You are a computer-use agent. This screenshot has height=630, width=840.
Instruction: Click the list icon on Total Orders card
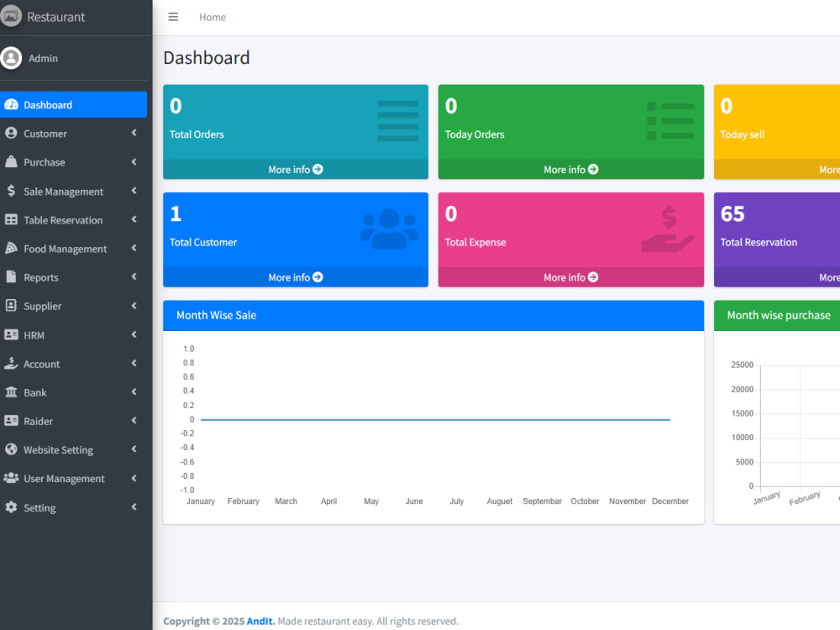[x=397, y=121]
